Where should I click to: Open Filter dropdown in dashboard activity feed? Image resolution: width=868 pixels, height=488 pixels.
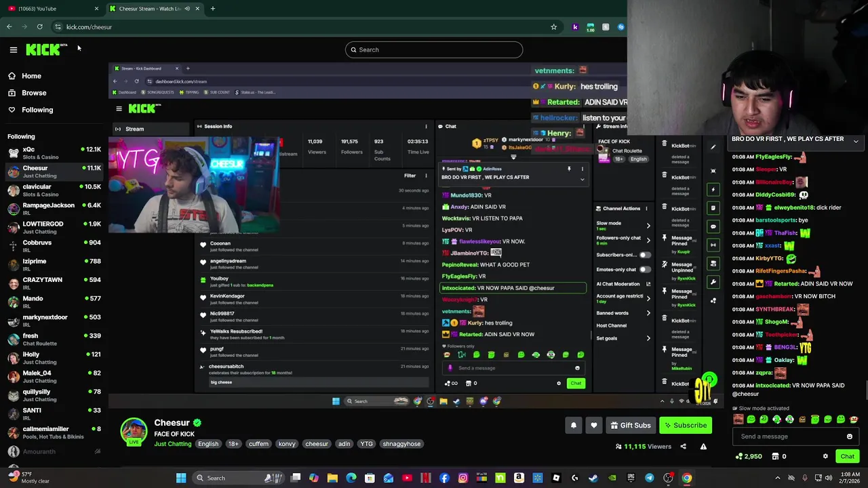[410, 176]
